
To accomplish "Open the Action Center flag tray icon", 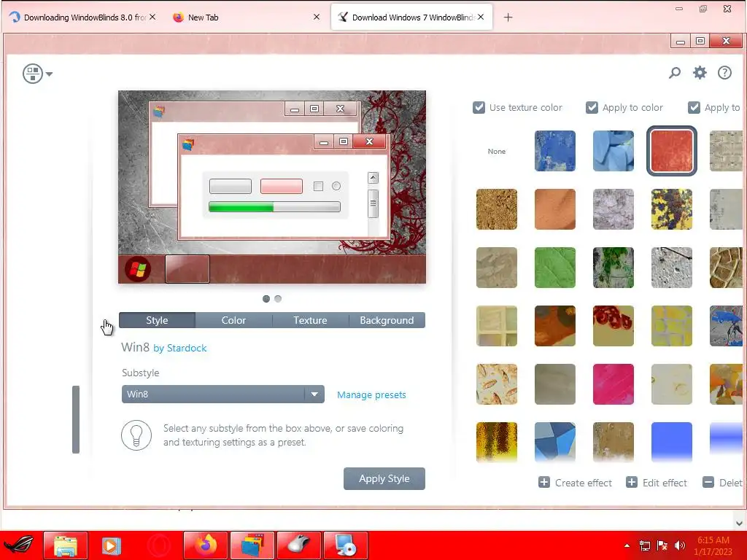I will 662,545.
